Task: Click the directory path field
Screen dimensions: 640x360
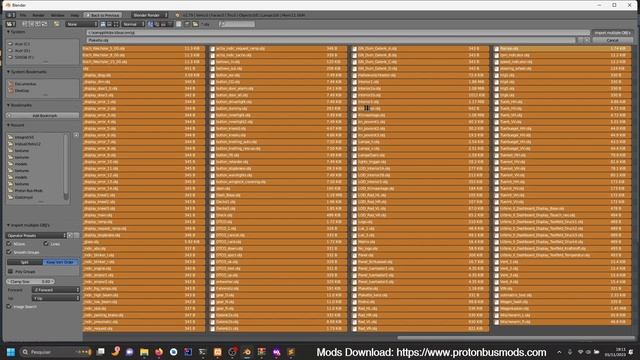Action: tap(338, 33)
